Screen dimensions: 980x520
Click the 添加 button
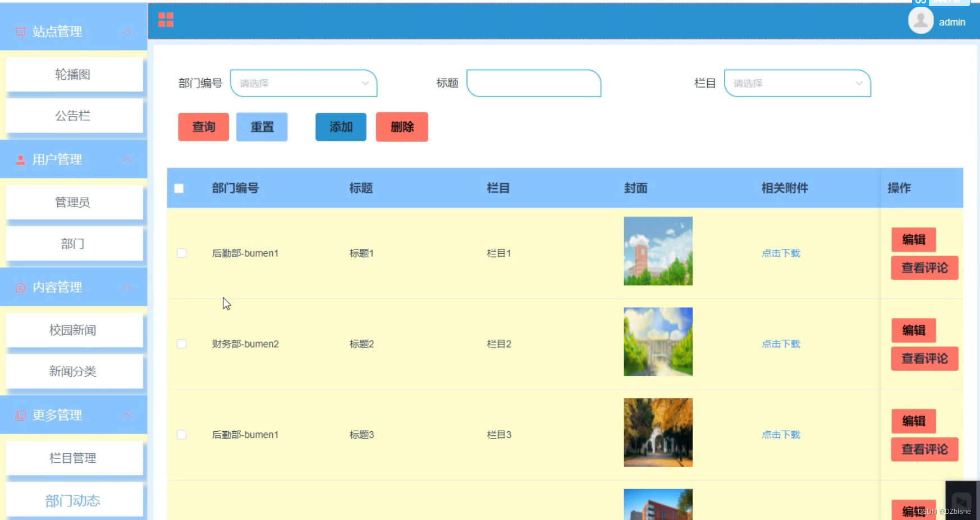pos(341,127)
